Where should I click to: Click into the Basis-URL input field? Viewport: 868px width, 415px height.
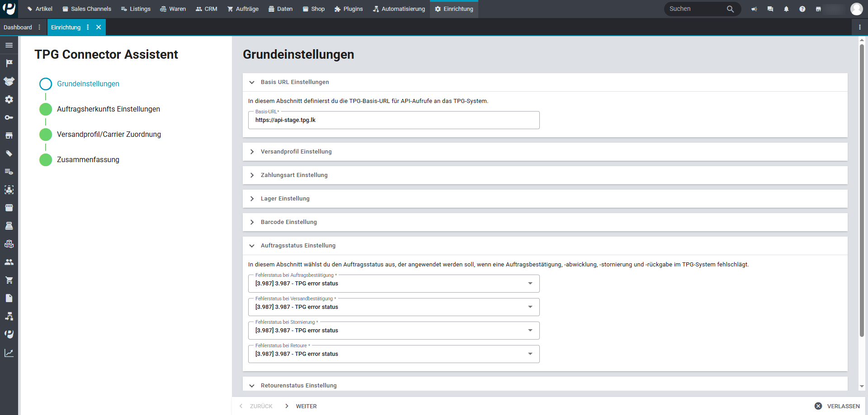[x=394, y=120]
